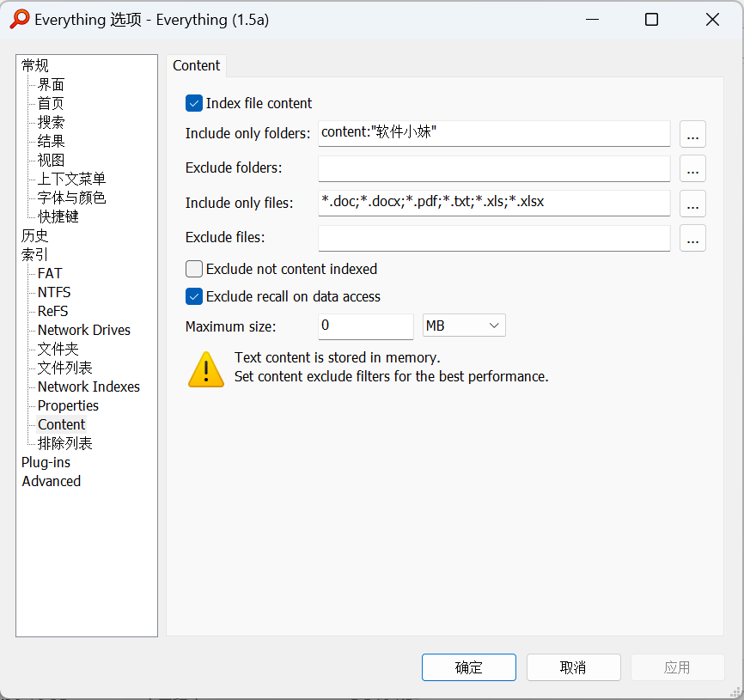
Task: Click the Everything logo in the title bar
Action: [19, 19]
